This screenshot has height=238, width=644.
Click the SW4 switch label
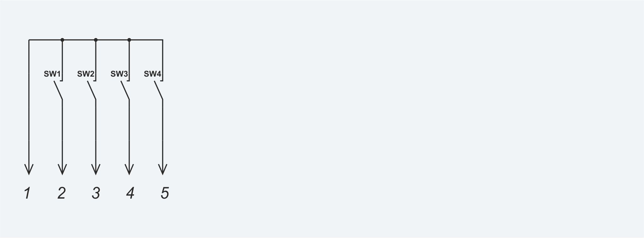(x=153, y=74)
